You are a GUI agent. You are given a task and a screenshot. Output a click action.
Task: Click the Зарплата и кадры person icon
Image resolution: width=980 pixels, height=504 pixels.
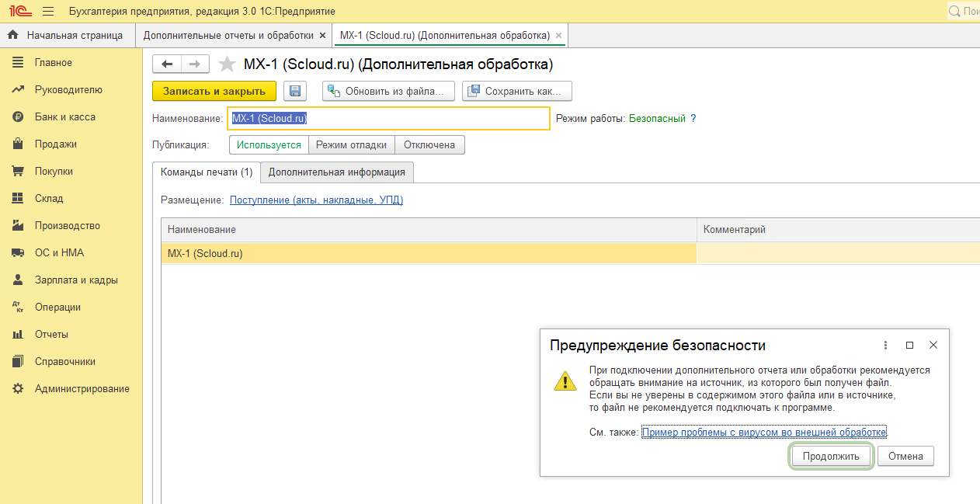[18, 280]
